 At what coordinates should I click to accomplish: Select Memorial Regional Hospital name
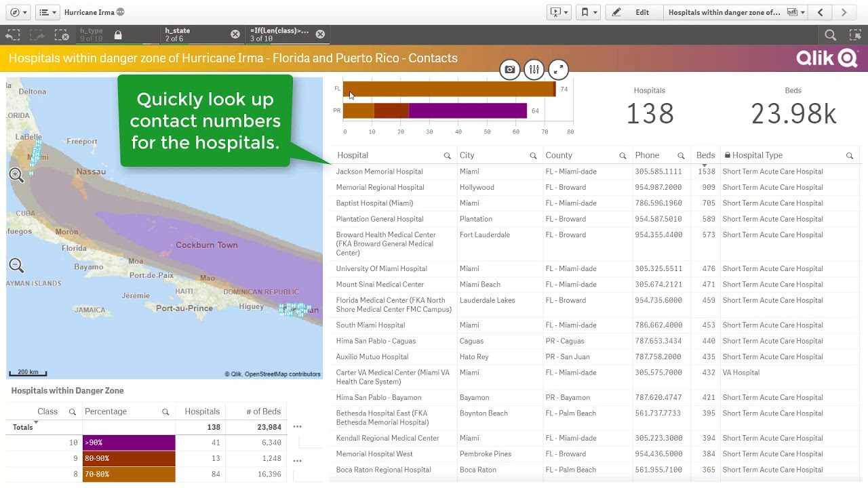click(380, 187)
